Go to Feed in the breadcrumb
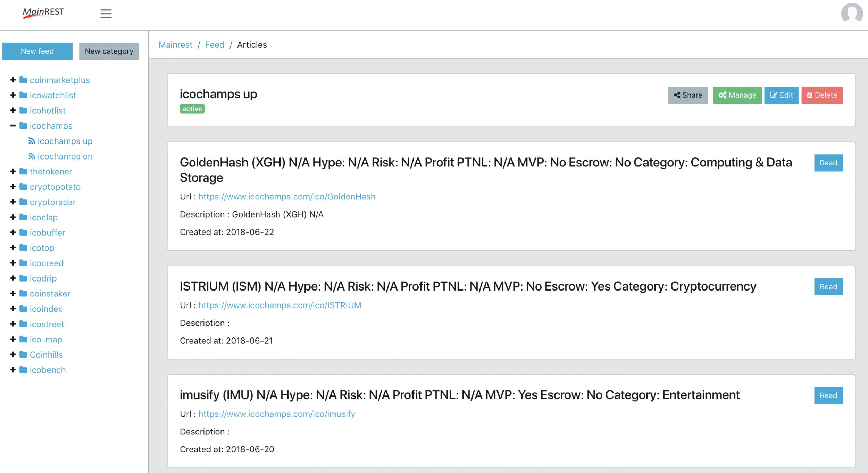 [215, 45]
